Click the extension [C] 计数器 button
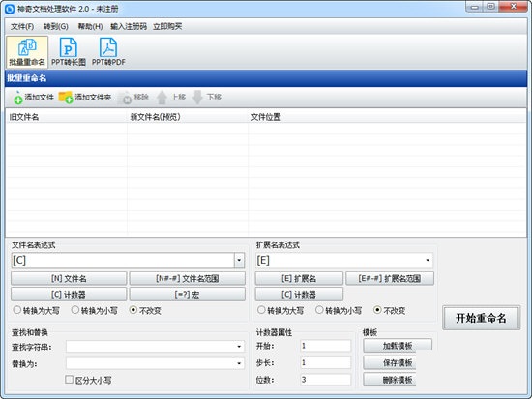 click(299, 295)
